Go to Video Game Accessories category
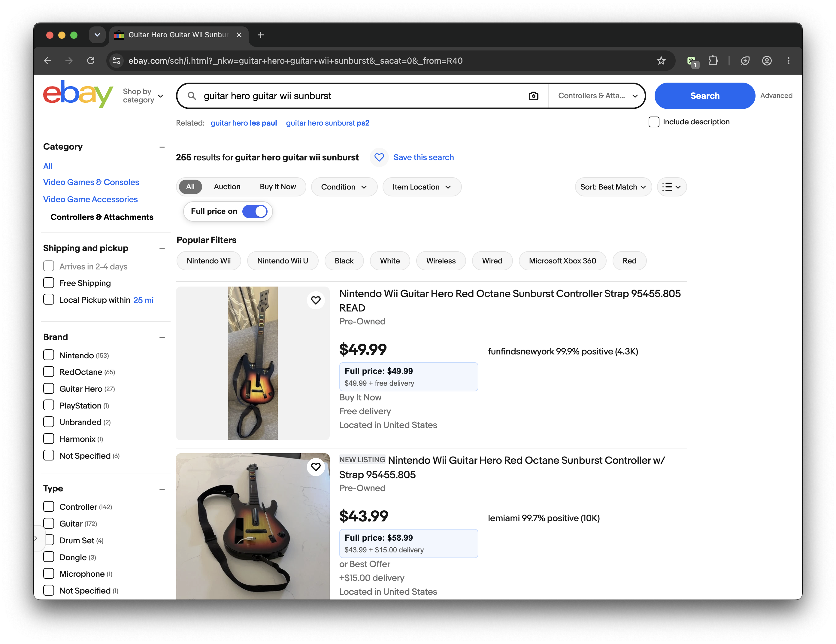 [90, 199]
